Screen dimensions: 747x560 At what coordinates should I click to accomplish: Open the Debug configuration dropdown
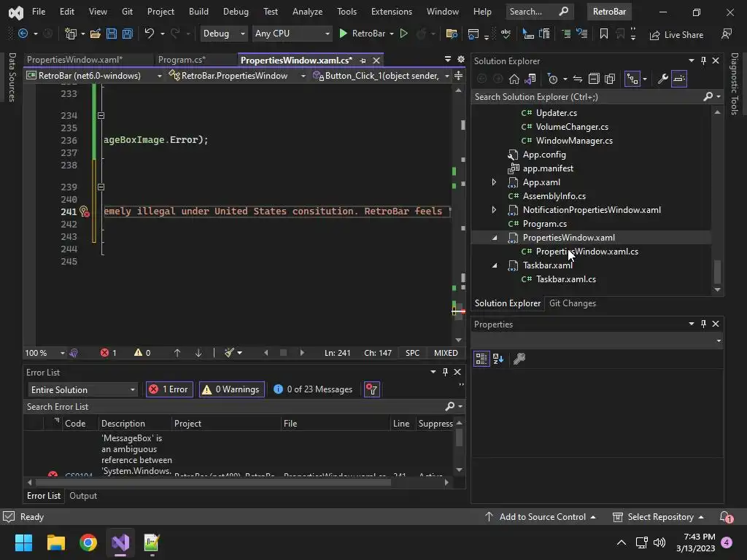[223, 34]
